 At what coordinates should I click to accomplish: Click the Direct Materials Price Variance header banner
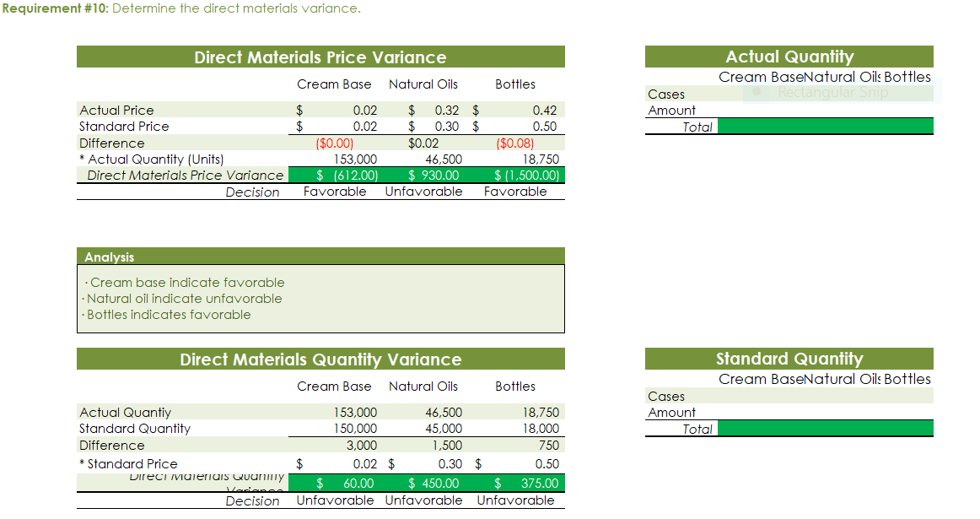320,57
